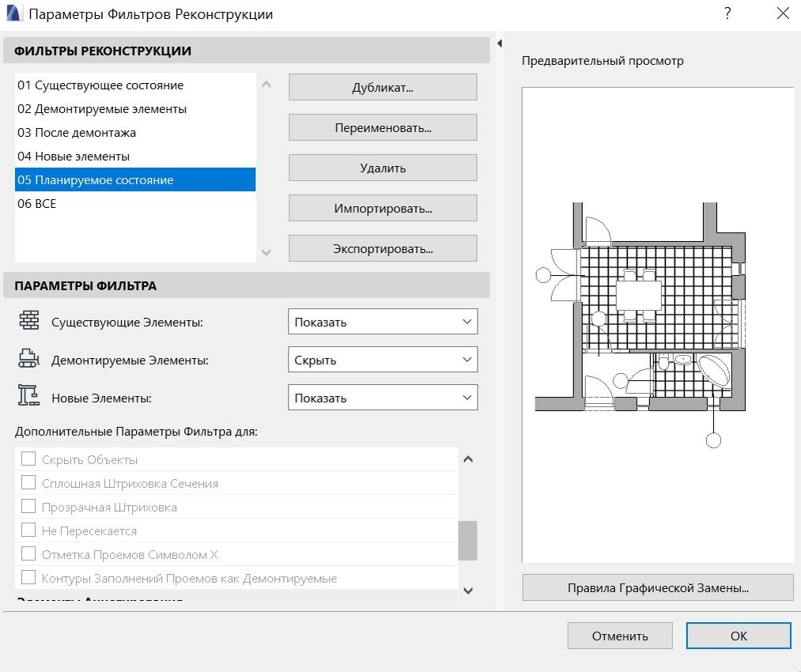Open Правила Графической Замены... dialog

658,587
